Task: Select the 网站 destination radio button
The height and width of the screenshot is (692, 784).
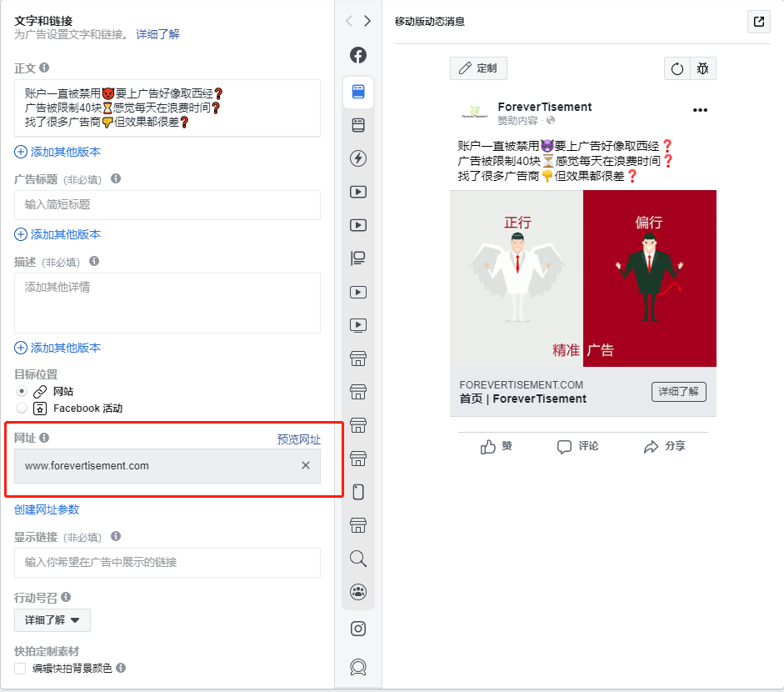Action: (x=22, y=391)
